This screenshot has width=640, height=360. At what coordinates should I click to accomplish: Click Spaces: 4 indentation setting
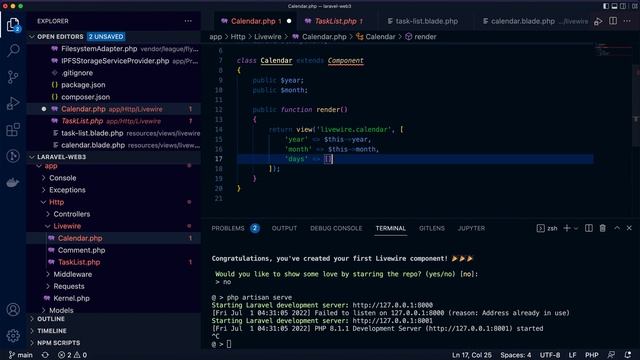516,355
